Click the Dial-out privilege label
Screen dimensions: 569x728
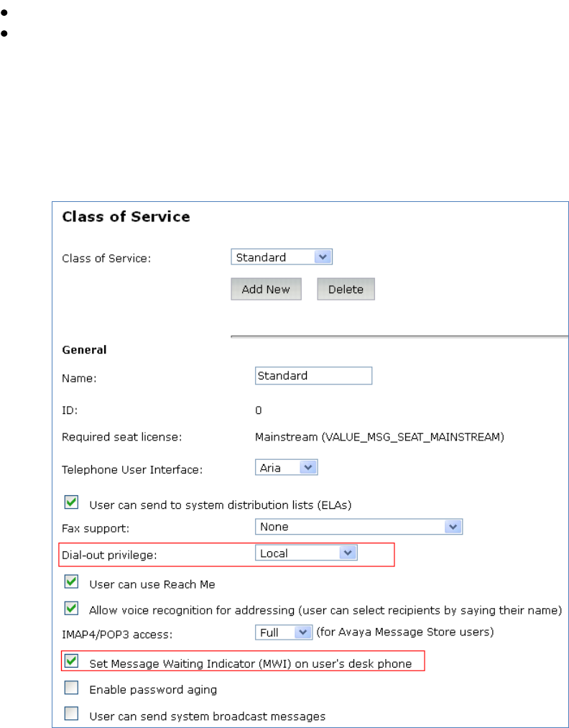coord(109,556)
